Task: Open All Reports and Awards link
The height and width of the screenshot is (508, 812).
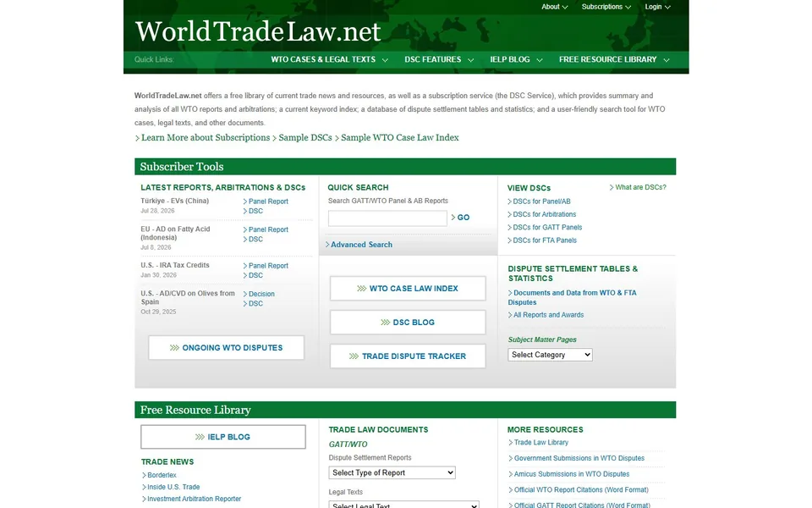Action: (x=546, y=315)
